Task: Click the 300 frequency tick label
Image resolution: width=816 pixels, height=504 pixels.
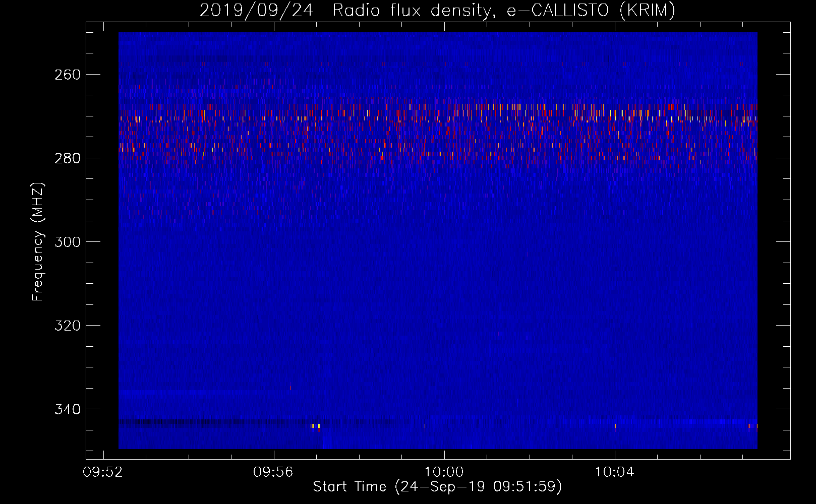Action: click(68, 242)
